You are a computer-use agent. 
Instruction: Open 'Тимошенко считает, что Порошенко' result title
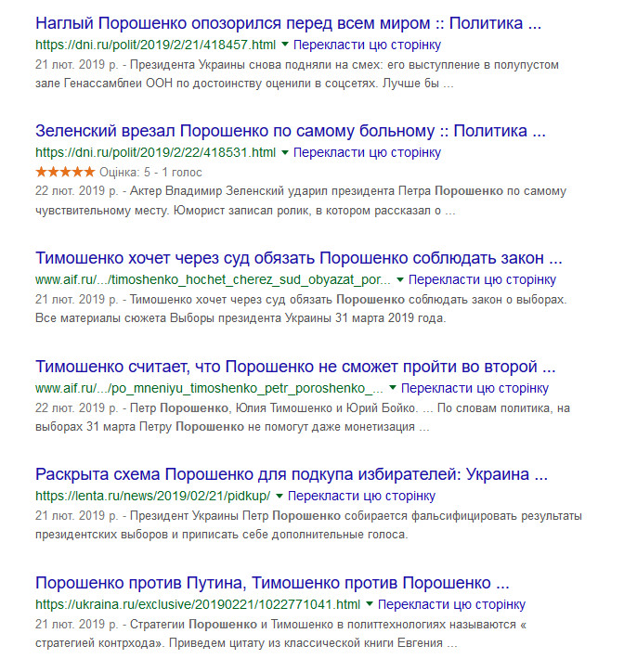[x=295, y=367]
